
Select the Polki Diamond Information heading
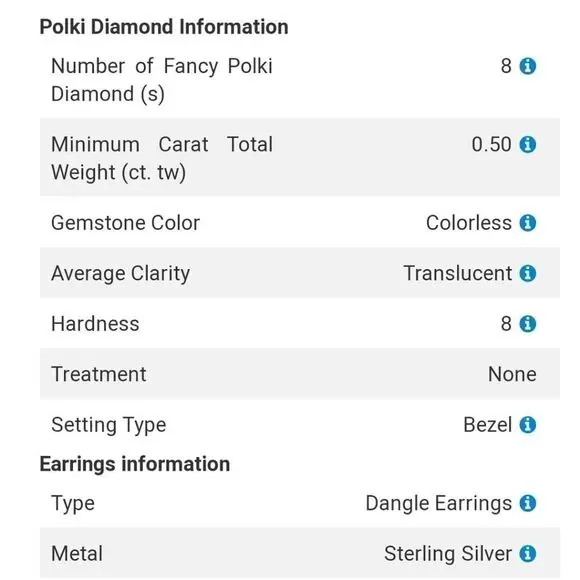164,27
